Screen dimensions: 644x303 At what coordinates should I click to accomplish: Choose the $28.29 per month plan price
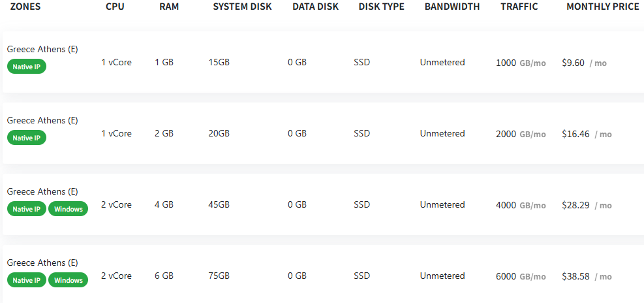tap(575, 205)
